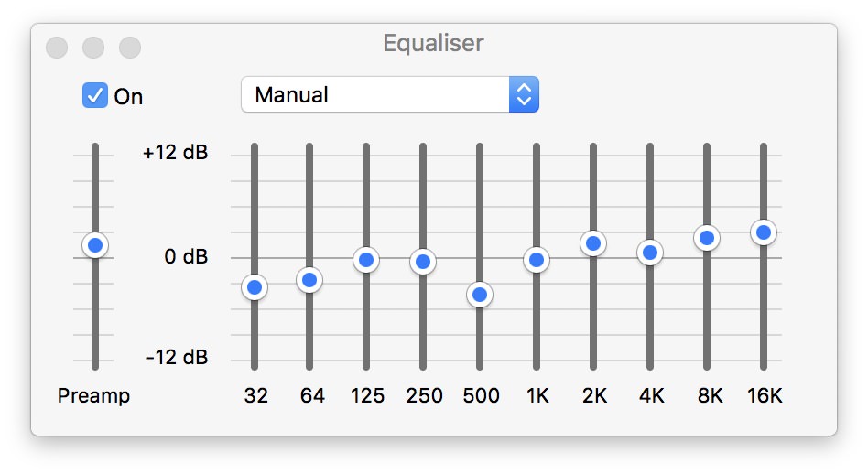The width and height of the screenshot is (868, 474).
Task: Open the Manual preset dropdown
Action: (375, 94)
